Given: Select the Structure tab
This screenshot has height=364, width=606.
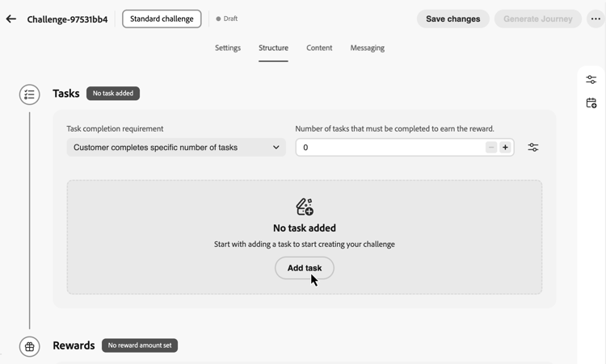Looking at the screenshot, I should (273, 48).
